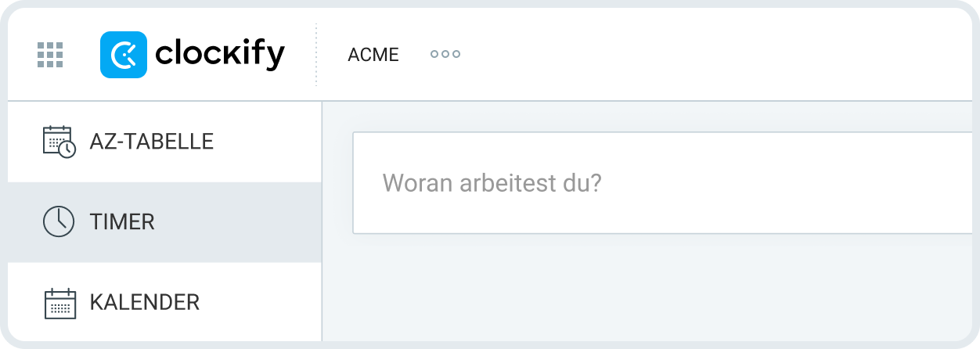Viewport: 980px width, 349px height.
Task: Click the AZ-Tabelle timesheet calendar icon
Action: (59, 142)
